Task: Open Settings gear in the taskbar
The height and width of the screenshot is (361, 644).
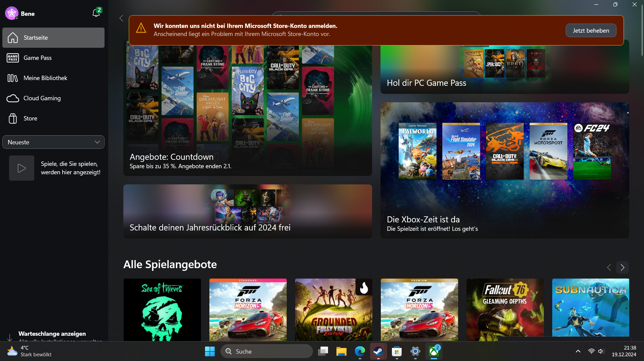Action: click(x=415, y=351)
